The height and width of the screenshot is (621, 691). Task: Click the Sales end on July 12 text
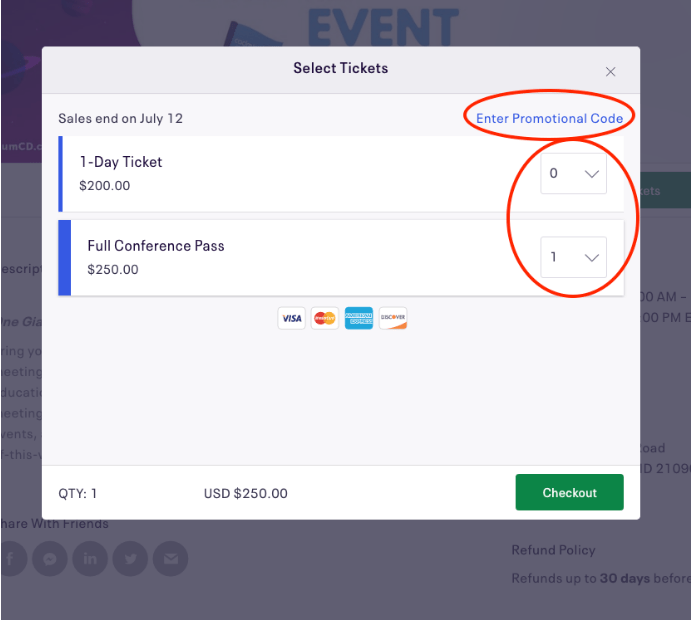coord(120,119)
